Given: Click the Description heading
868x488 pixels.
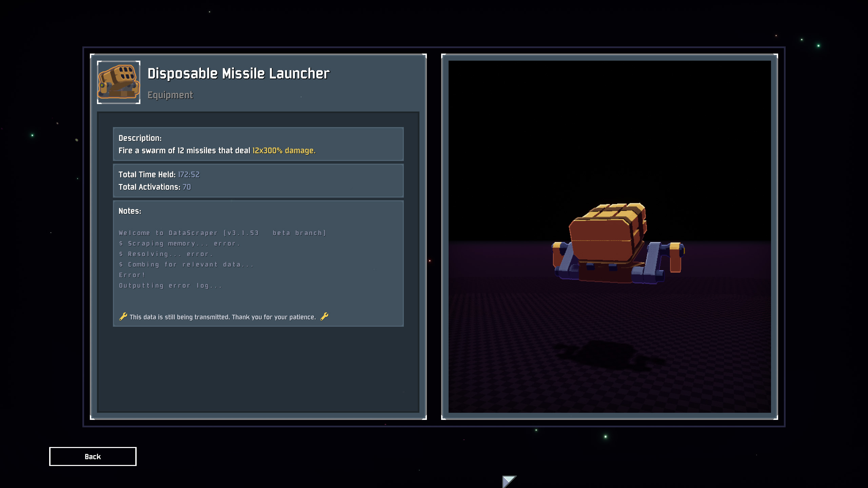Looking at the screenshot, I should pyautogui.click(x=140, y=138).
